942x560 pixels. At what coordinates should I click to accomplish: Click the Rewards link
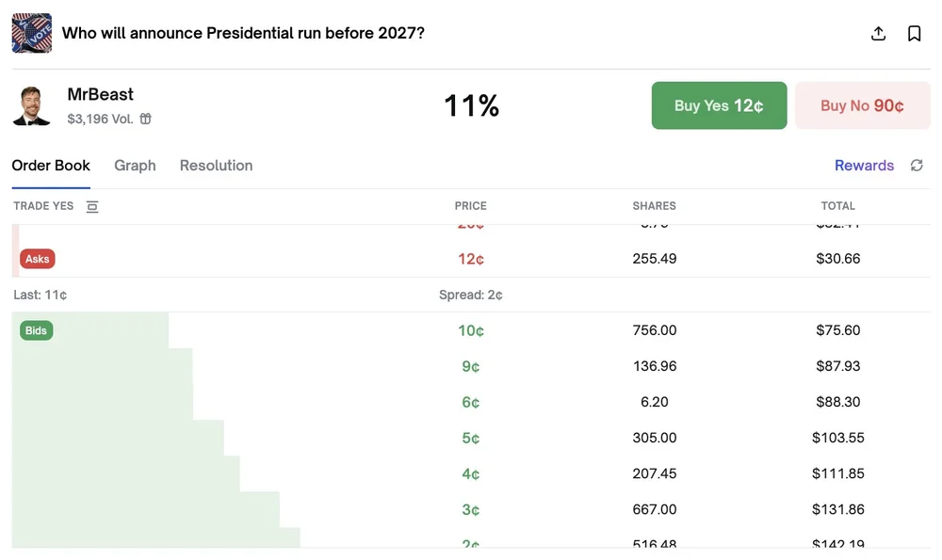(x=864, y=165)
